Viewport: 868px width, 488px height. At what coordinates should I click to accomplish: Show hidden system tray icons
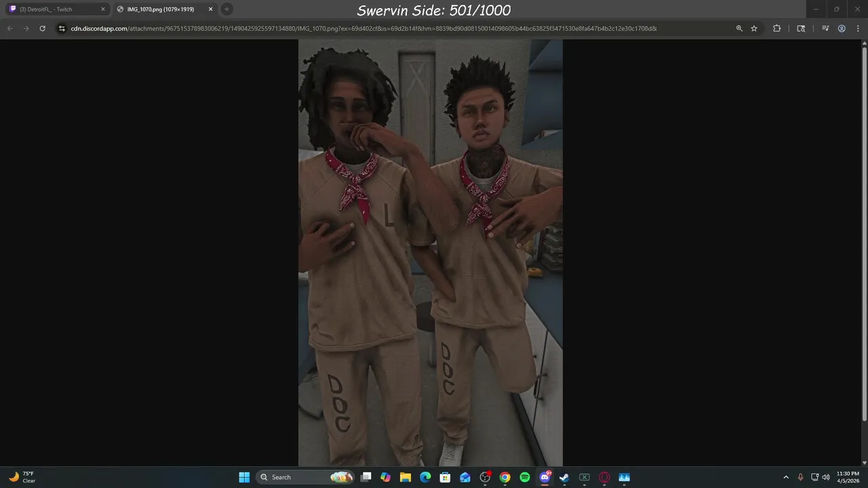tap(786, 477)
